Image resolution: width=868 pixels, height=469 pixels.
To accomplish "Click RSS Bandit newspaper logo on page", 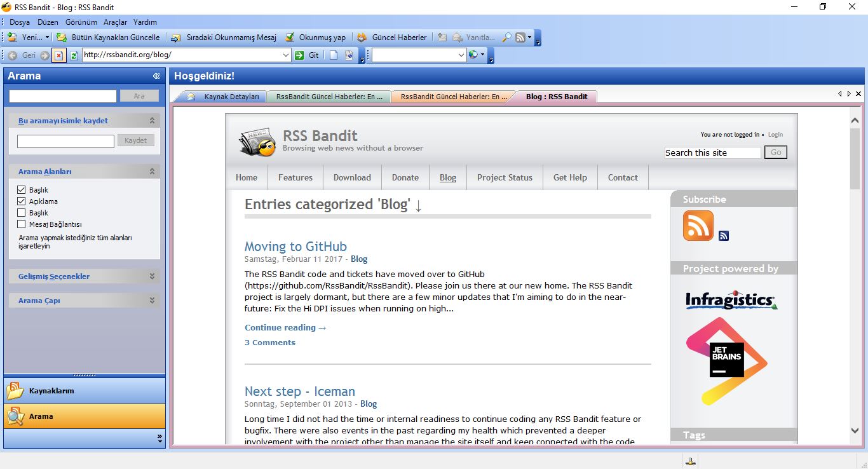I will (x=257, y=142).
